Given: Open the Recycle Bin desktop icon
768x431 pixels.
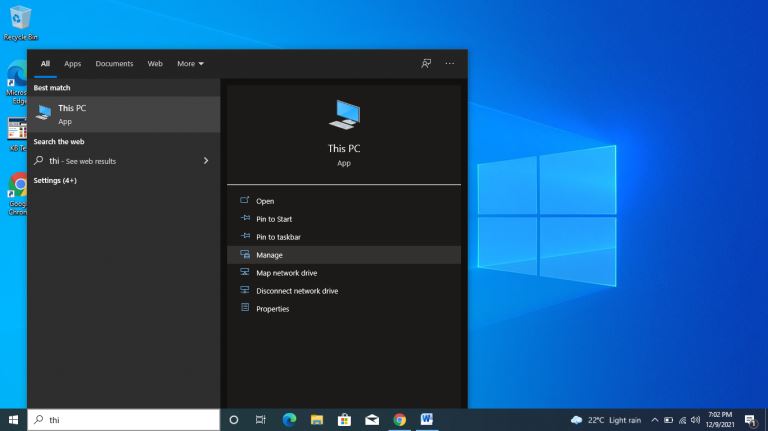Looking at the screenshot, I should point(20,23).
